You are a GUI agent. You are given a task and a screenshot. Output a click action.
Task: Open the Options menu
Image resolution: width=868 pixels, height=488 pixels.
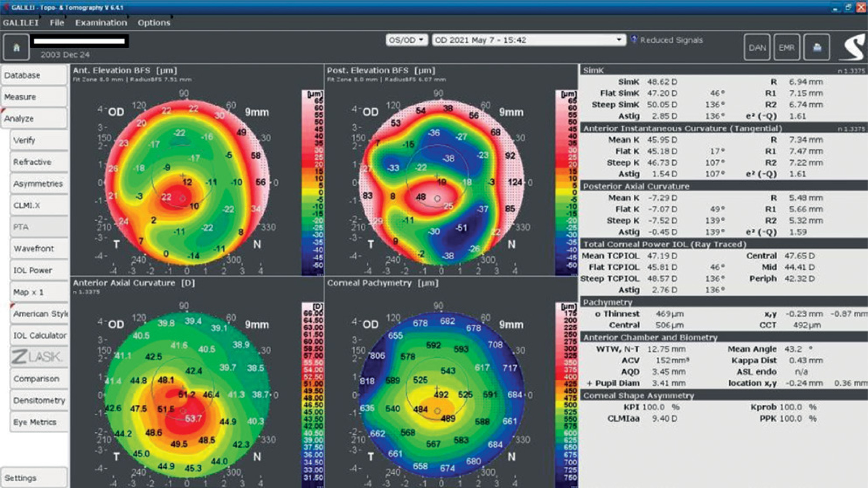tap(154, 23)
